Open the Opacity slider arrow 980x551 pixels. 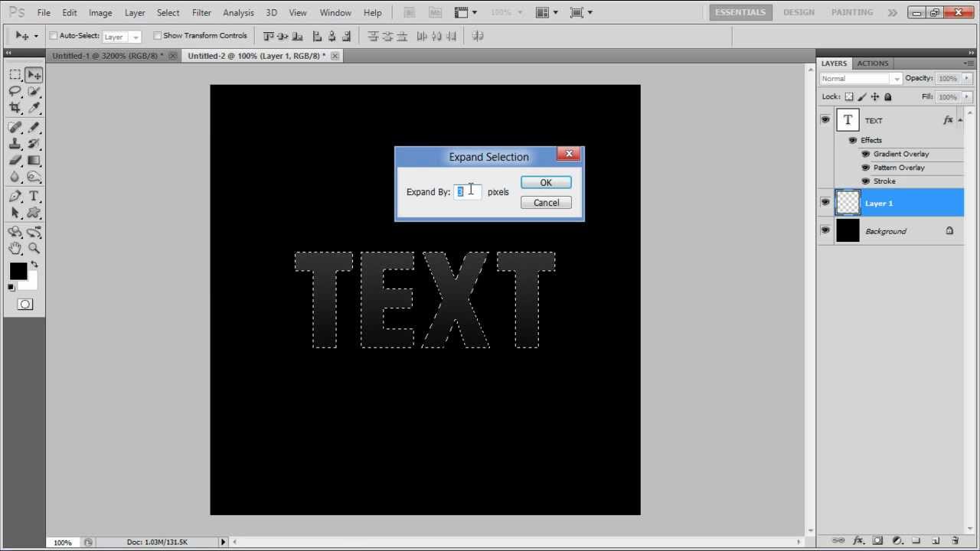[x=967, y=79]
